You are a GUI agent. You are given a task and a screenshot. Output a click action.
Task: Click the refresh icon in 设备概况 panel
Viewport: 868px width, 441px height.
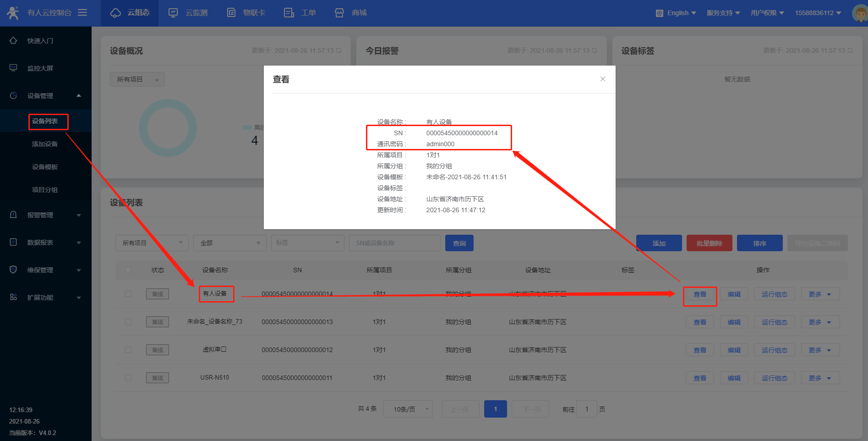[x=338, y=50]
